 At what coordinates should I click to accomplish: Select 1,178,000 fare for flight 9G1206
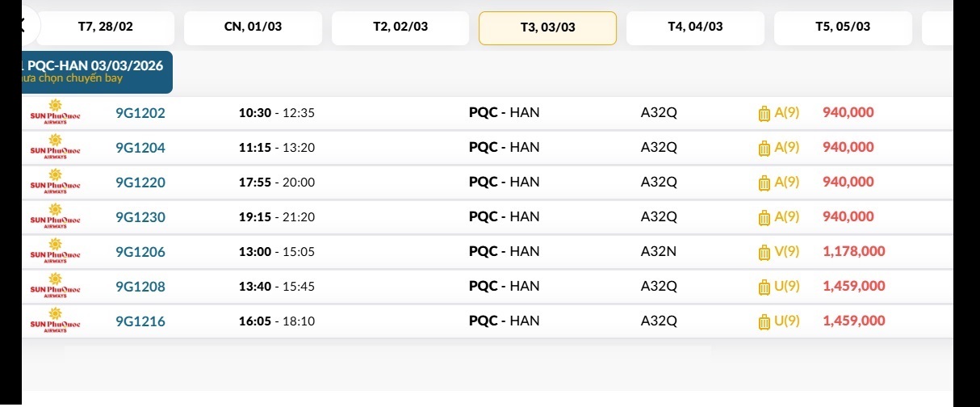click(853, 252)
